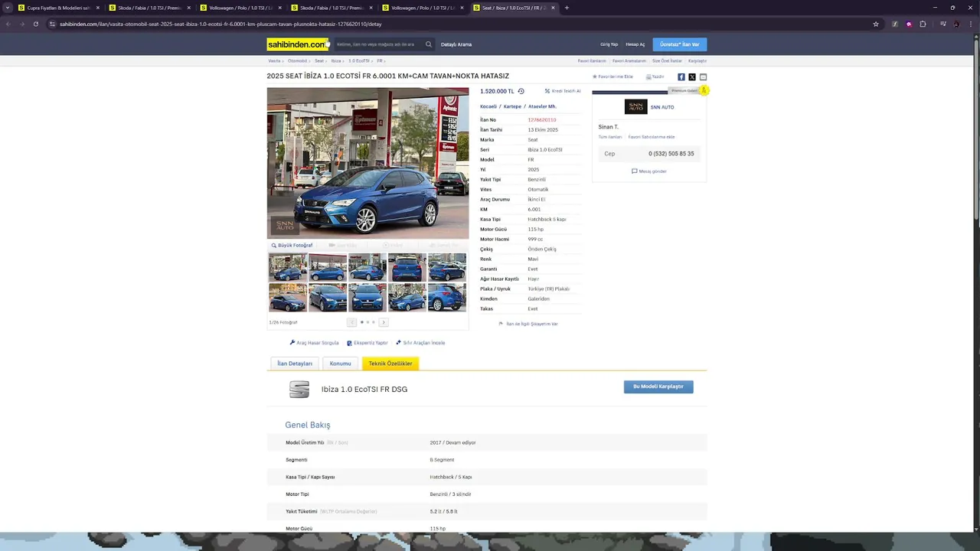Focus the site search input field
980x551 pixels.
(x=379, y=44)
